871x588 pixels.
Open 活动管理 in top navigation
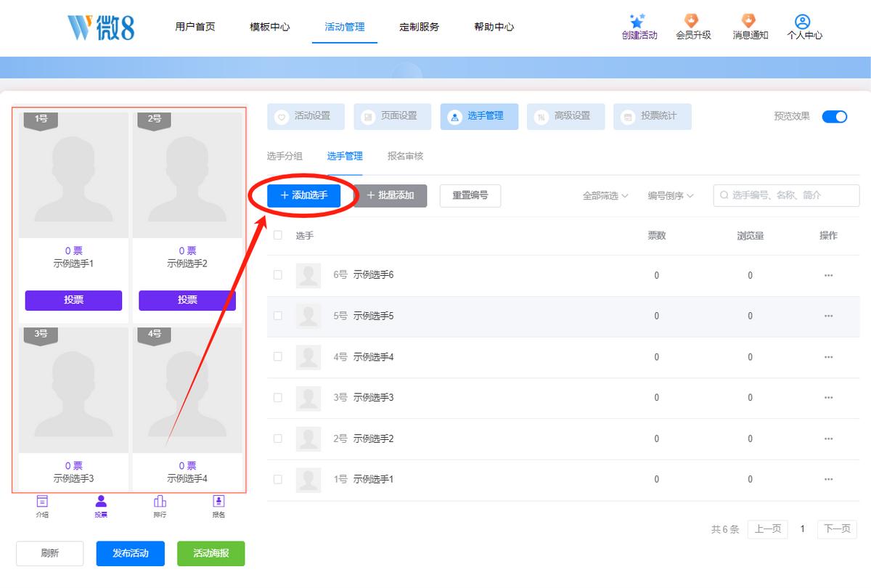(x=345, y=27)
